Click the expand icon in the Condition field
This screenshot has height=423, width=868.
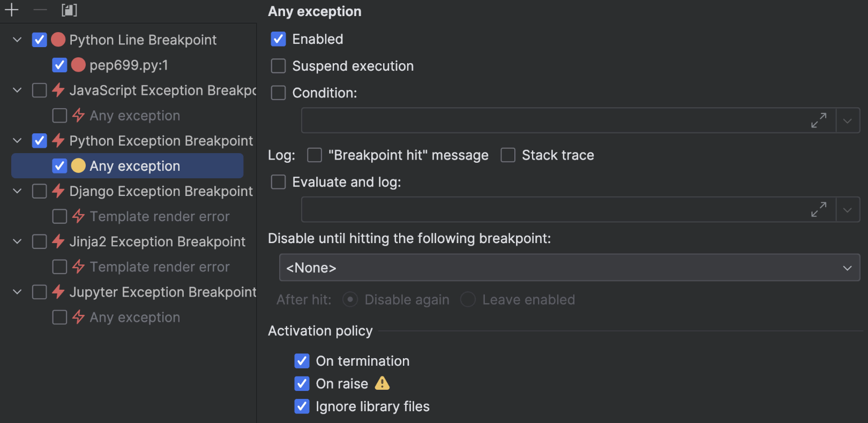tap(818, 120)
